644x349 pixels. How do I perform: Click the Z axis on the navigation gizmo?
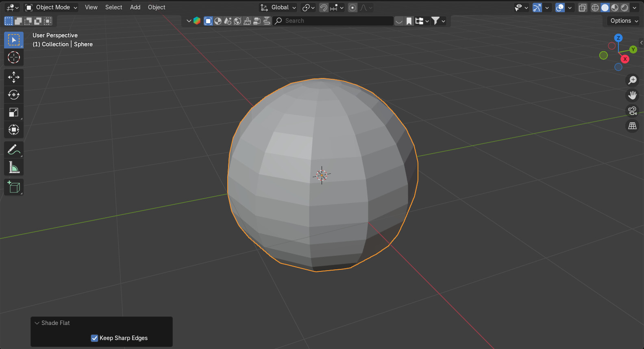[618, 38]
